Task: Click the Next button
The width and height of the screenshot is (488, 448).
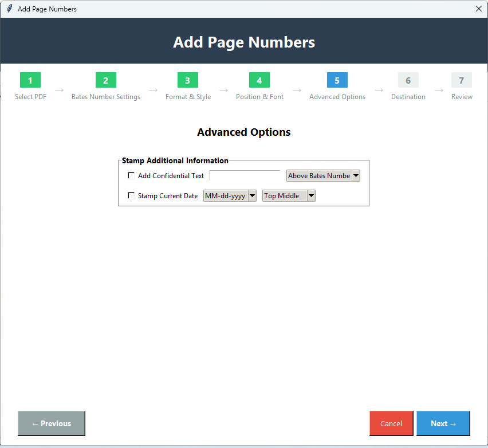Action: point(443,423)
